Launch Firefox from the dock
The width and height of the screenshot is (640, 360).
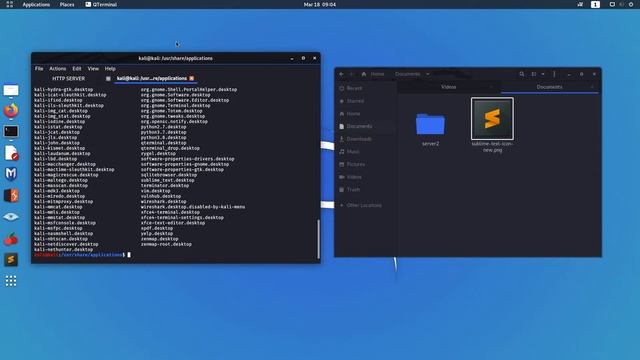pyautogui.click(x=11, y=110)
